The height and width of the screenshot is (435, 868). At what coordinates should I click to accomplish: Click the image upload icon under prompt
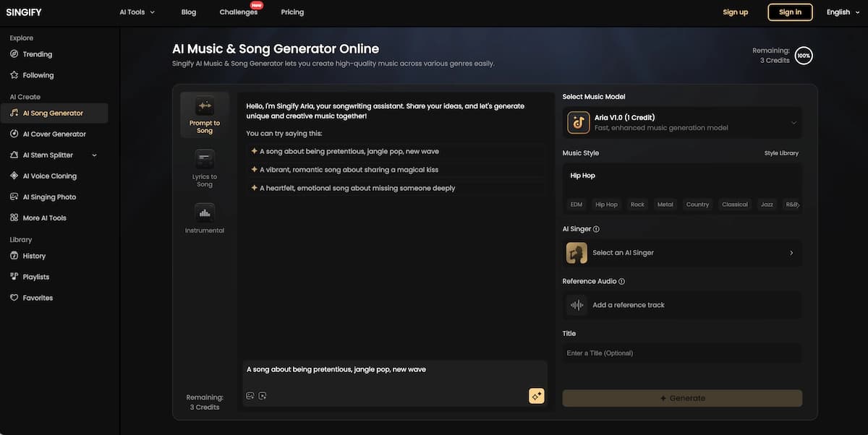point(250,396)
